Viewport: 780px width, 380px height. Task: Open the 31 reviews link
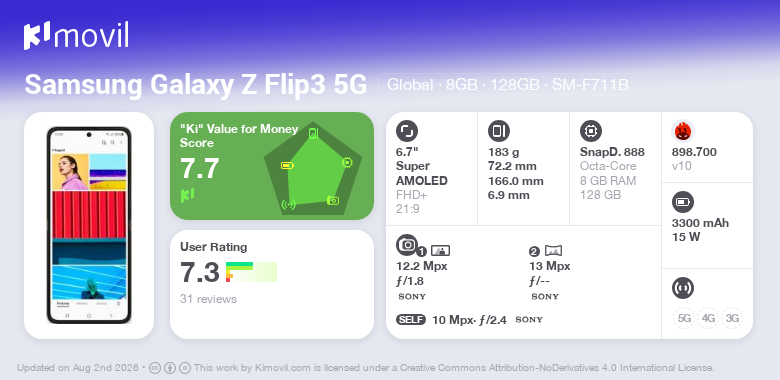[208, 299]
